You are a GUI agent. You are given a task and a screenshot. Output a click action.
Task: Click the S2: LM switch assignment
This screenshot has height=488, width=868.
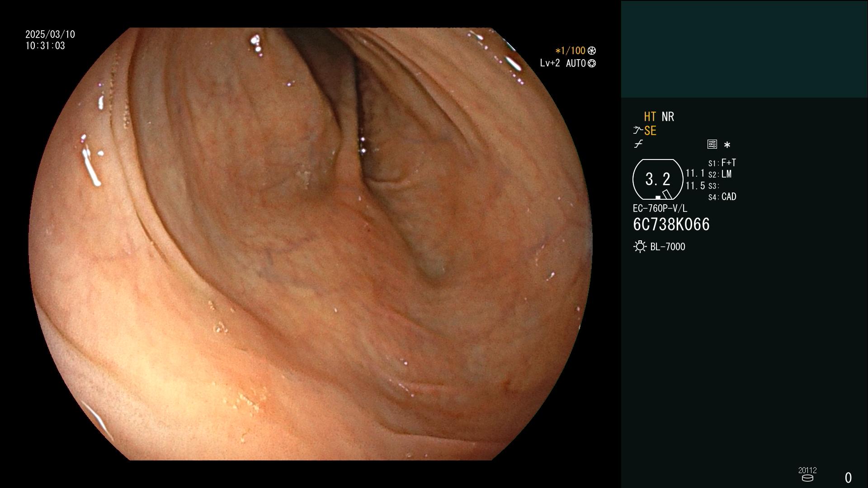pyautogui.click(x=720, y=174)
